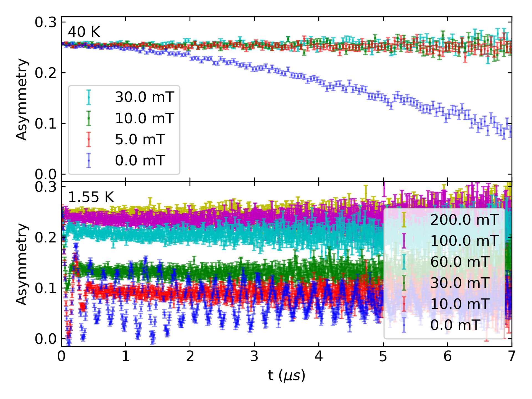The height and width of the screenshot is (399, 532).
Task: Click the 30.0 mT green marker in the bottom legend
Action: [x=404, y=283]
